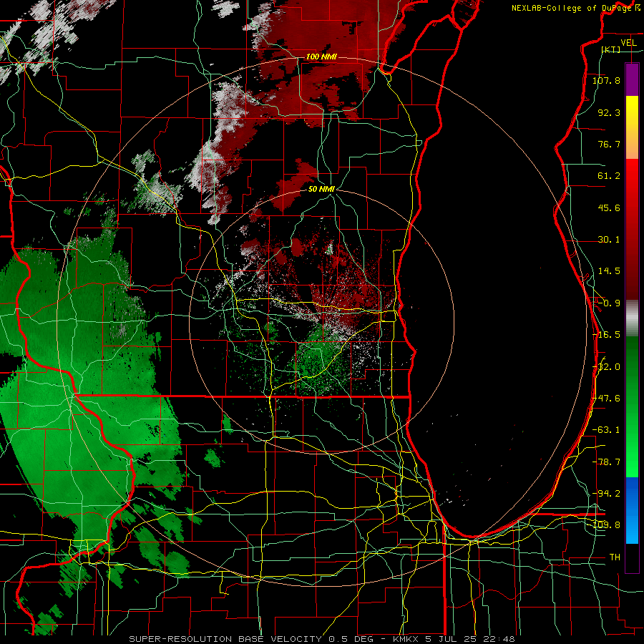
Task: Click the [KT] units label
Action: (x=611, y=49)
